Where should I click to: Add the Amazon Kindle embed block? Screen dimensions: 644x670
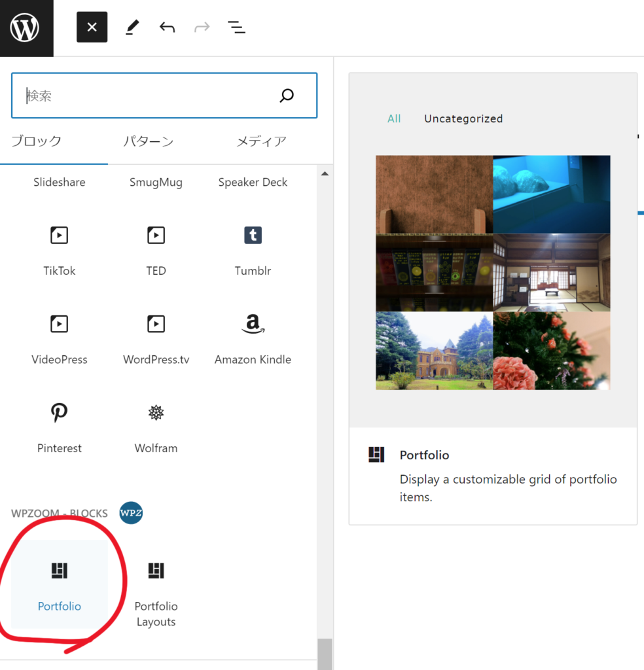tap(253, 337)
